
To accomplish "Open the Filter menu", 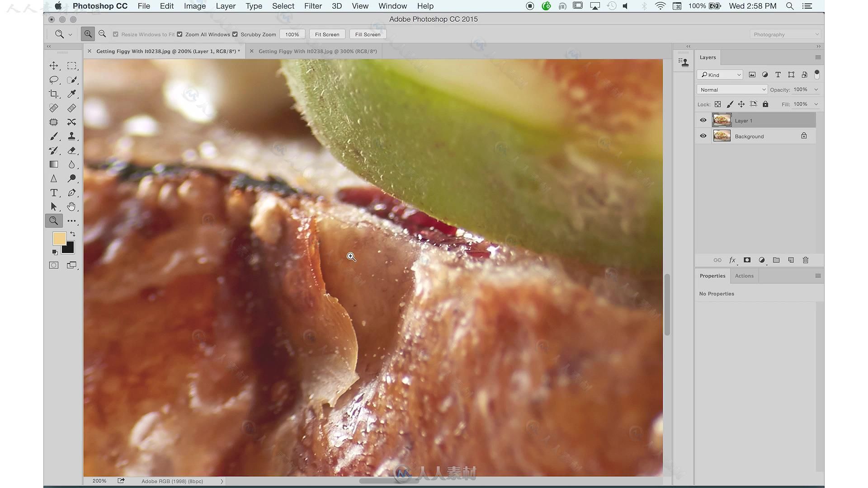I will 312,6.
